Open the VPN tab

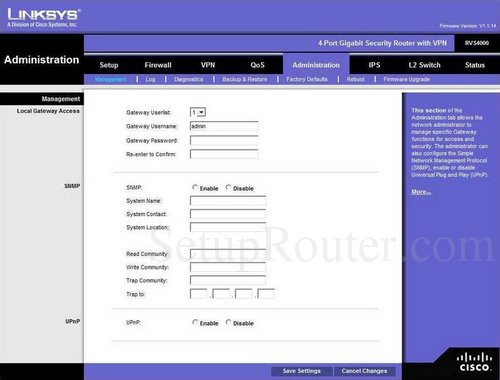[208, 65]
